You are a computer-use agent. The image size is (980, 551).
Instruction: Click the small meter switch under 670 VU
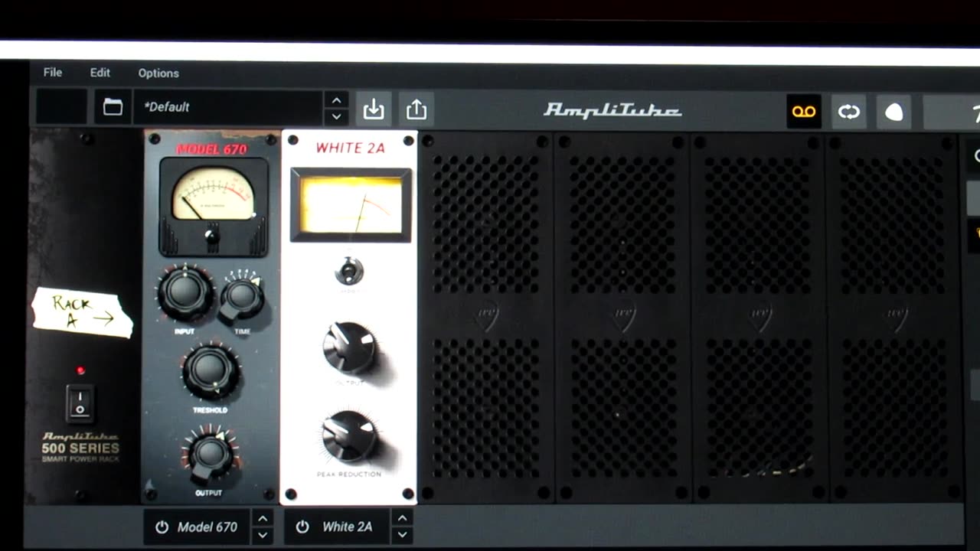pos(212,236)
